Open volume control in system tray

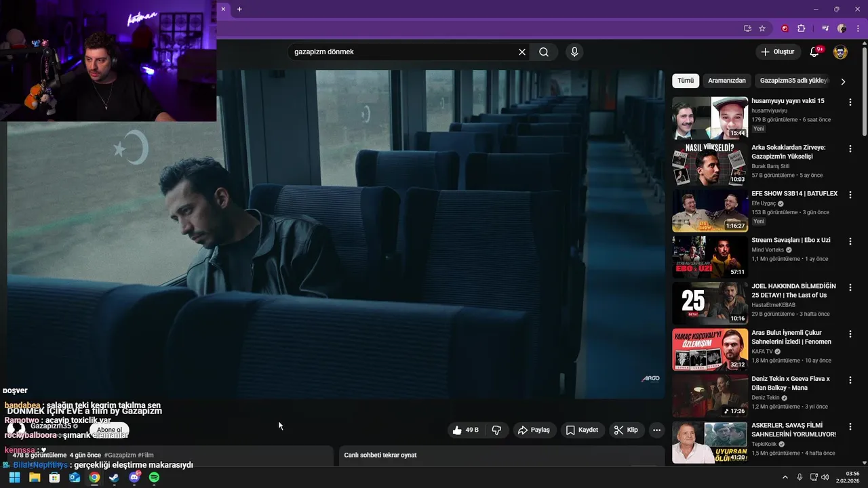(825, 477)
